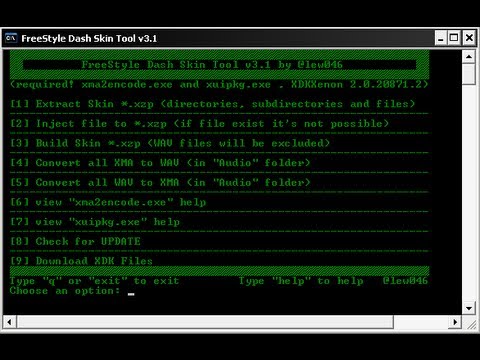The height and width of the screenshot is (360, 480).
Task: Click the 'Type "q" or "exit" to exit' text
Action: point(94,281)
